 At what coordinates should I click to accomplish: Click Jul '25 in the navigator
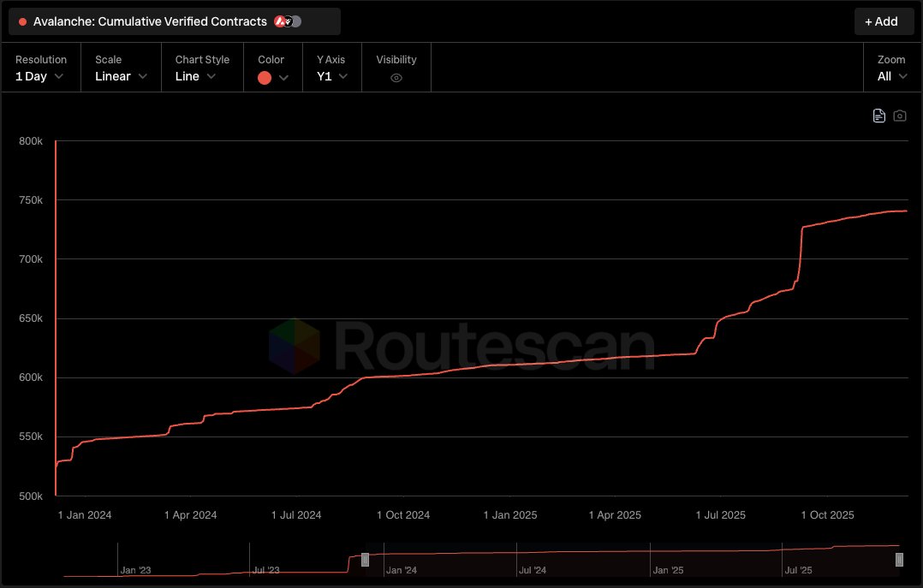point(798,570)
